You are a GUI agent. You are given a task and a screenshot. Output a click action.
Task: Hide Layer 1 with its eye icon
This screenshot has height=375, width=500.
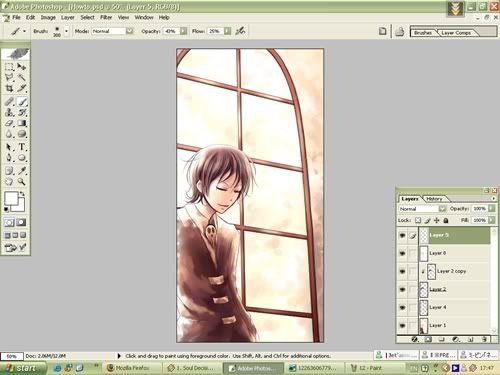click(402, 325)
